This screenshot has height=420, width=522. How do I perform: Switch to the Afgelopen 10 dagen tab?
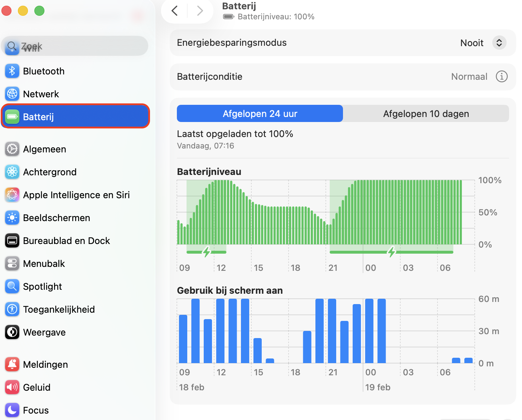426,113
